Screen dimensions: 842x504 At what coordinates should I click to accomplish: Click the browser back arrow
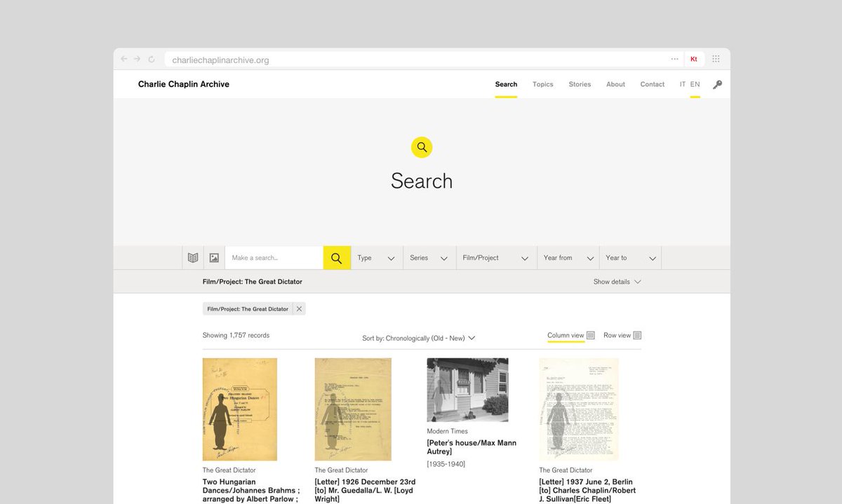(124, 60)
